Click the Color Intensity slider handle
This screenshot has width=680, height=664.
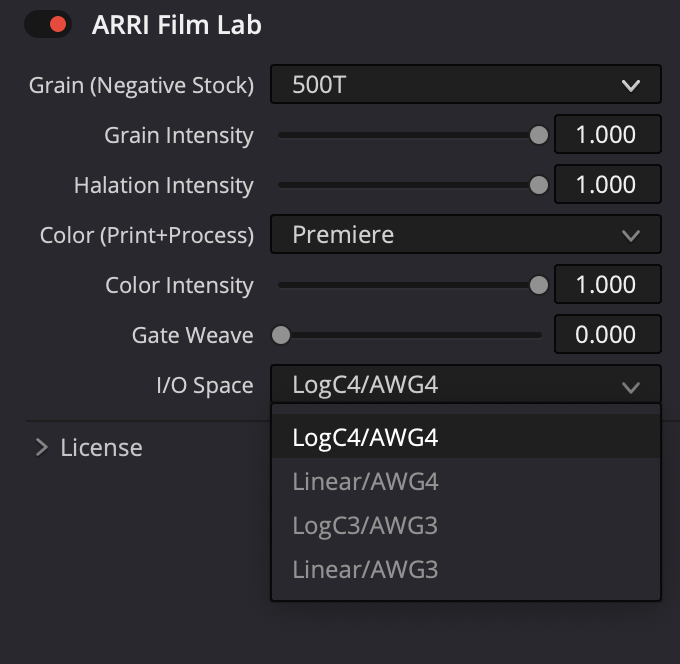538,285
